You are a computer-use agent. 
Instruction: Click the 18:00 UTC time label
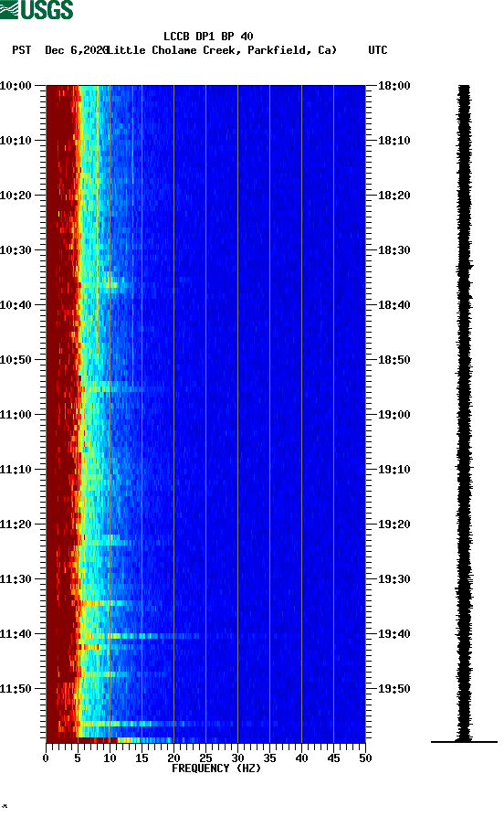point(394,85)
